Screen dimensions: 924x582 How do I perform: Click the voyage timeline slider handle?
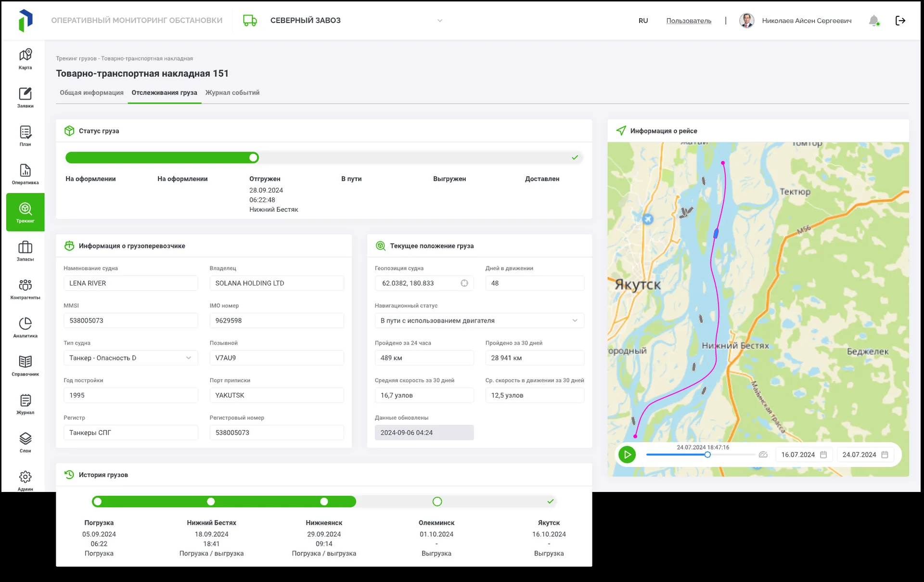click(707, 454)
